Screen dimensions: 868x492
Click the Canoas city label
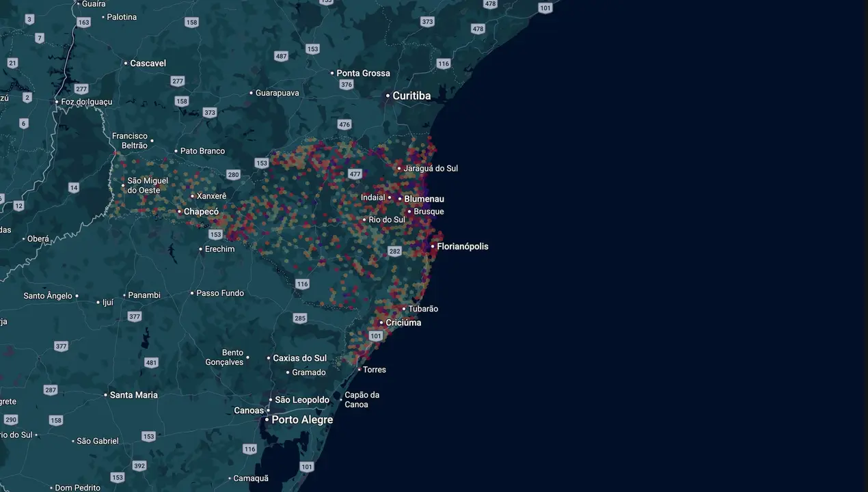click(249, 411)
